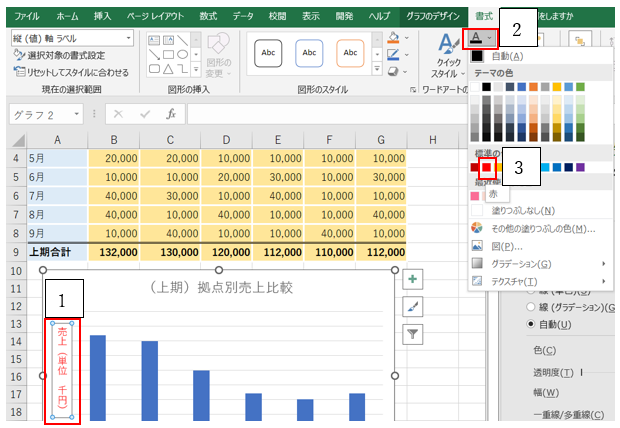Screen dimensions: 620x428
Task: Expand the 縦 (値) 軸 ラベル chart element dropdown
Action: click(129, 38)
